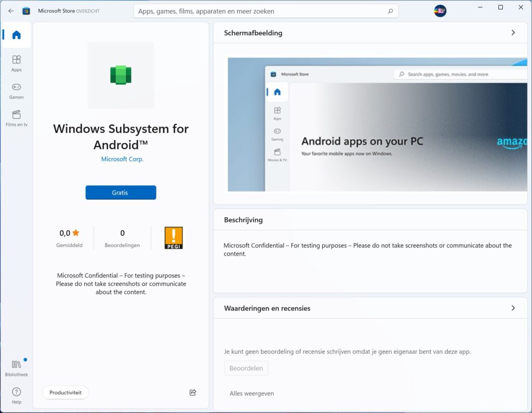Click in the search input field
Screen dimensions: 532x413
[x=260, y=11]
